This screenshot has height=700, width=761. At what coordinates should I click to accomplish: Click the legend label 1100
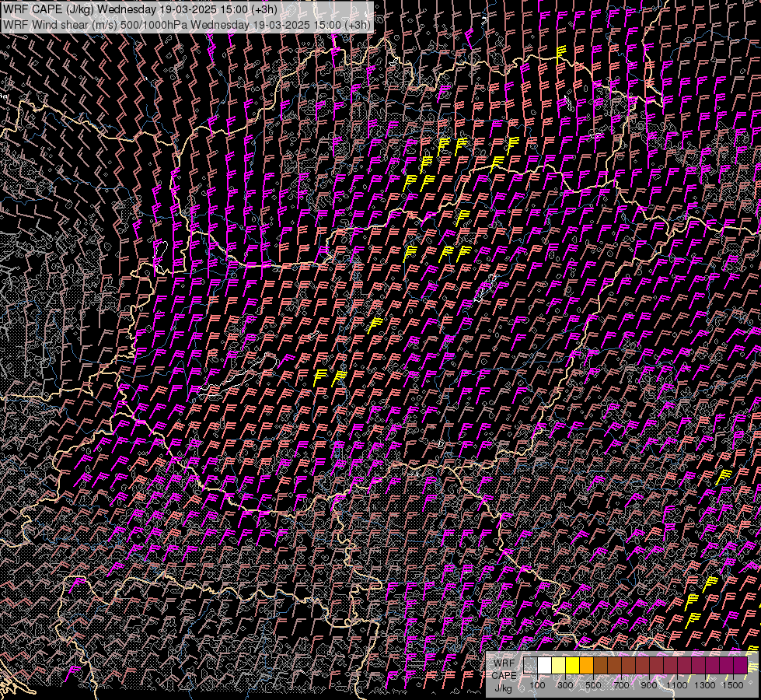pos(676,685)
